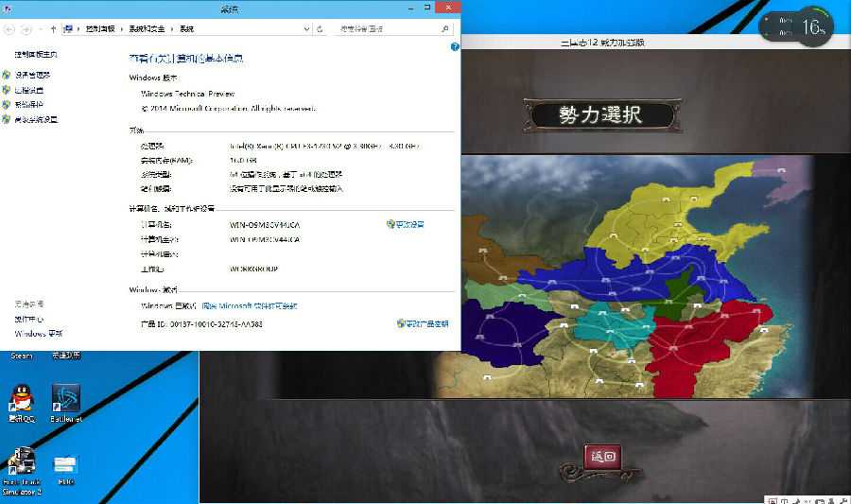Image resolution: width=851 pixels, height=504 pixels.
Task: Click the computer icon in address bar
Action: (x=68, y=28)
